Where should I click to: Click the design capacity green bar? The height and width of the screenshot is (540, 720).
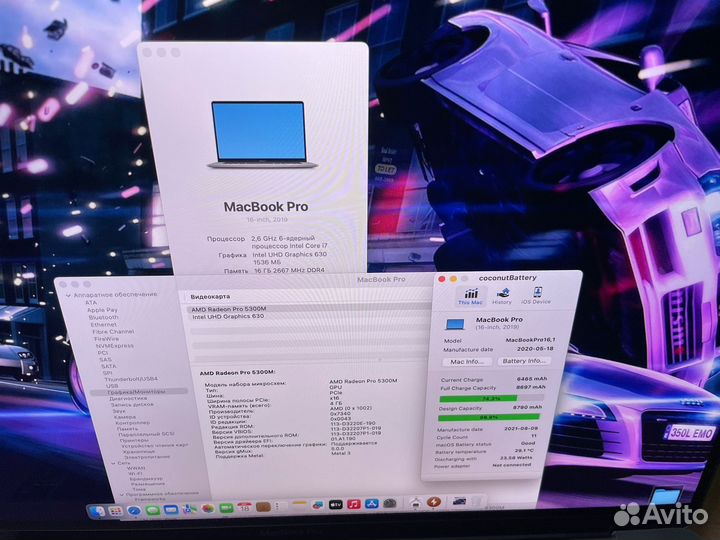point(489,417)
